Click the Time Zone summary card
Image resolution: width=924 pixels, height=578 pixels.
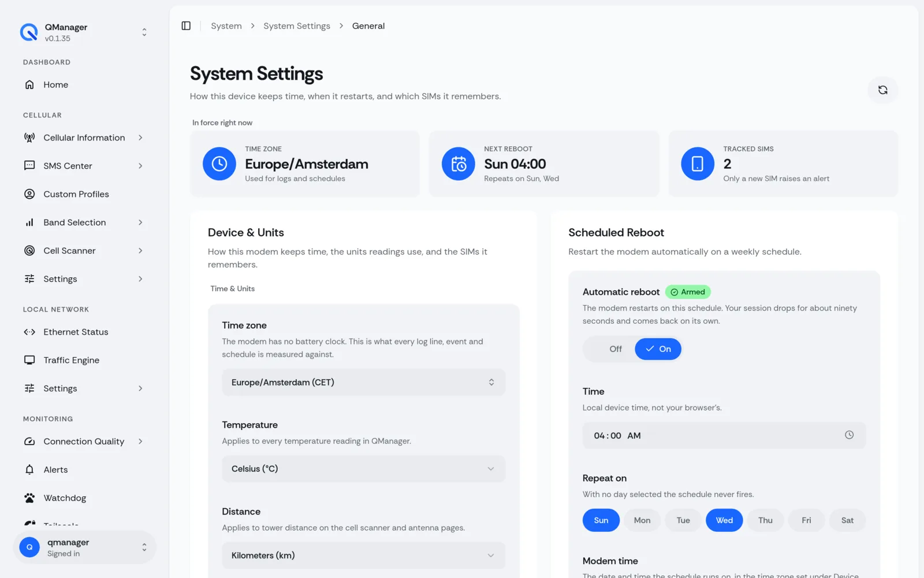point(305,164)
